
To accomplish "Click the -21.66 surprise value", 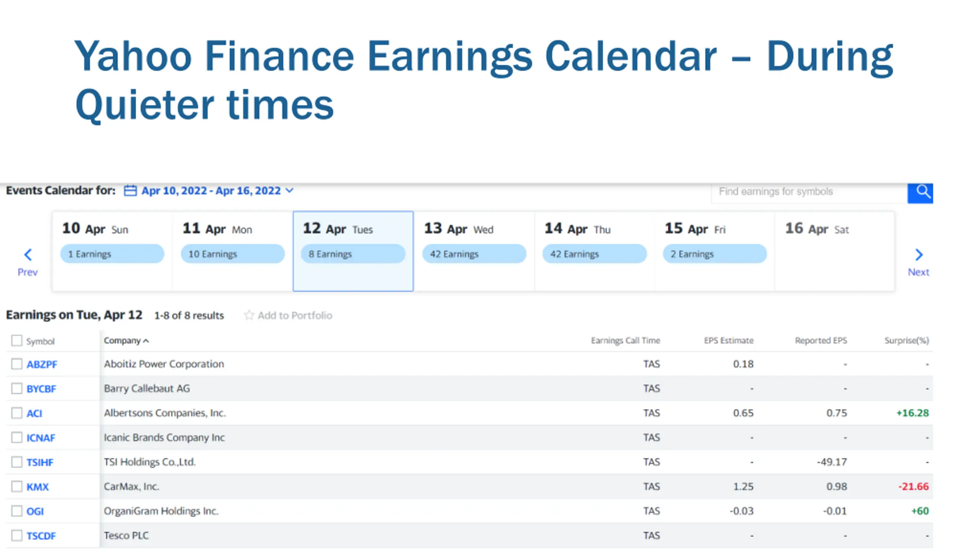I will [x=913, y=486].
